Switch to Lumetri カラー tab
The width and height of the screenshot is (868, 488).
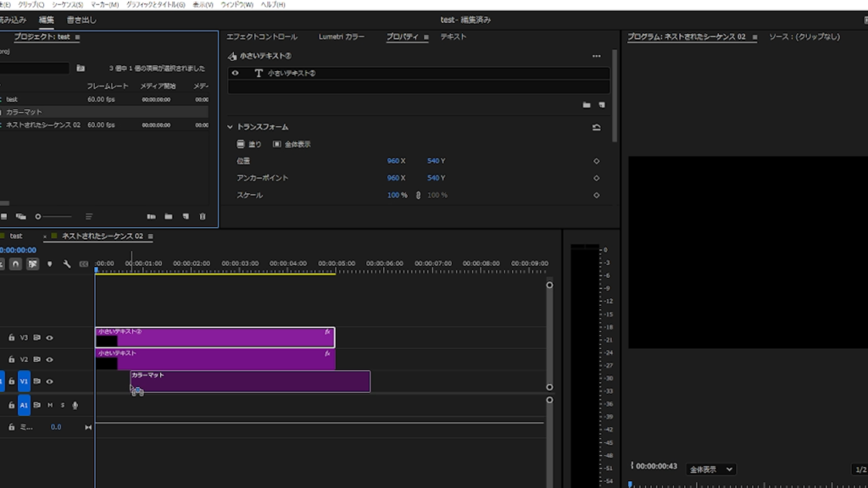[342, 37]
